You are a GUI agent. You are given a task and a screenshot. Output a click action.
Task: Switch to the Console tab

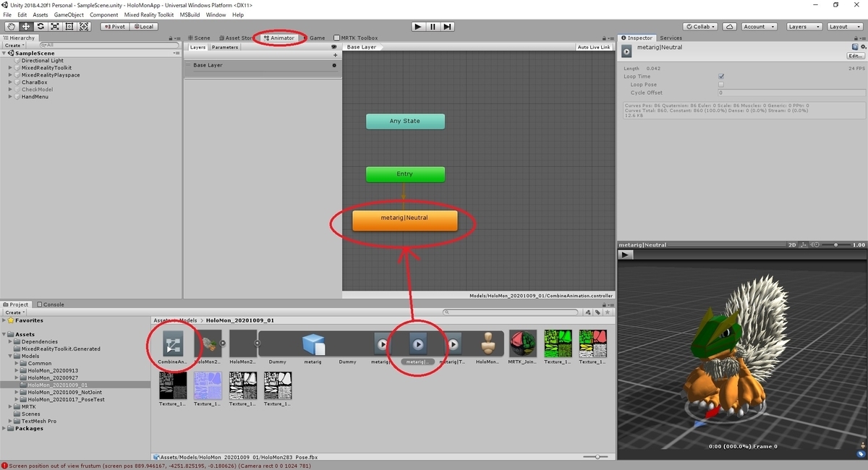[51, 304]
